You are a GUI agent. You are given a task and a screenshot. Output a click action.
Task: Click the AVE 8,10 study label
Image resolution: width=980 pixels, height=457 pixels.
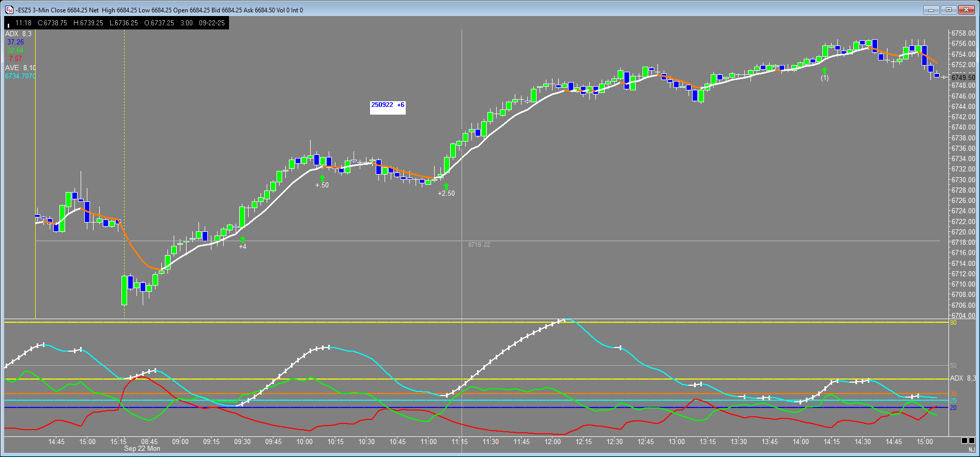20,68
